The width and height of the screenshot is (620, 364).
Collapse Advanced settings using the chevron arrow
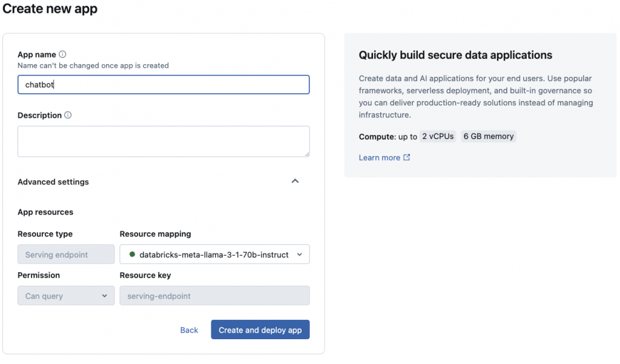click(x=295, y=181)
